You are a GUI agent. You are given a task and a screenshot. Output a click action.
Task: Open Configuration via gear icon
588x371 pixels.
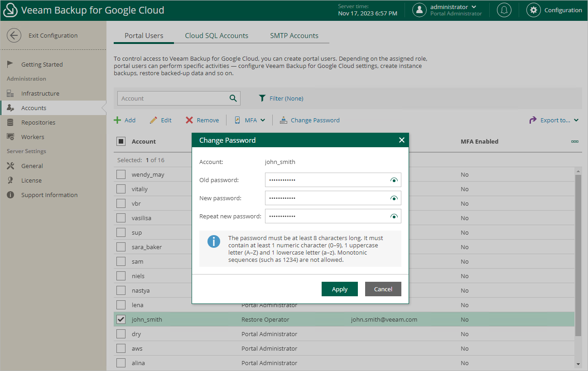tap(534, 10)
